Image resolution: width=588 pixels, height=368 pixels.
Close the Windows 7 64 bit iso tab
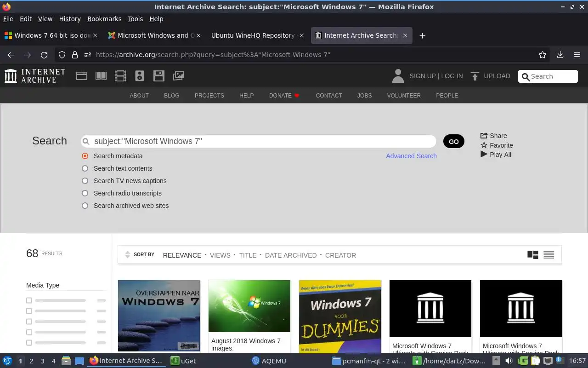click(x=95, y=35)
